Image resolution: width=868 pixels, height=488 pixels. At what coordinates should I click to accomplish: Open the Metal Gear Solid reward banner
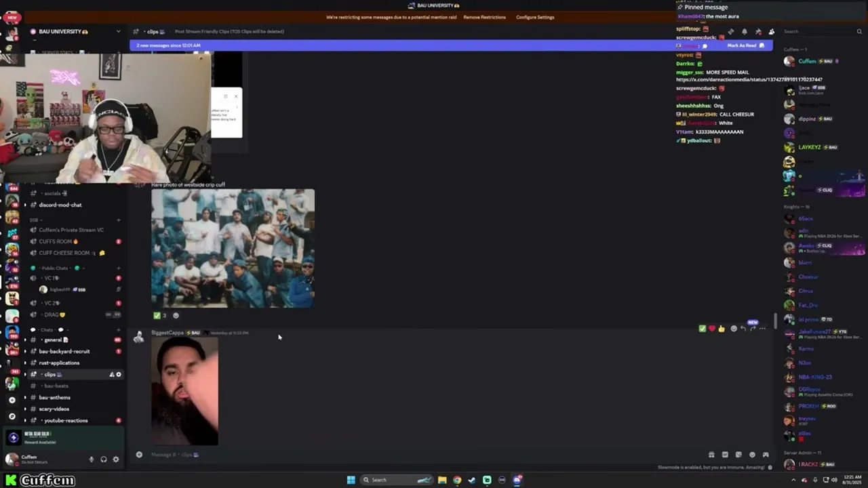(63, 437)
